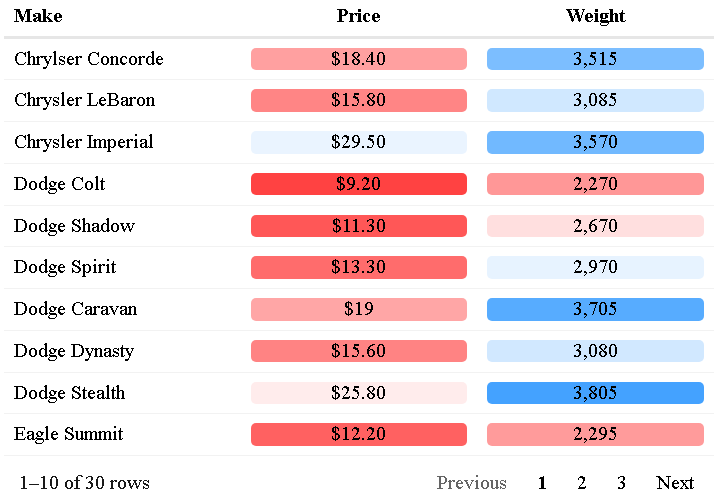
Task: Click the Dodge Shadow make cell
Action: pos(74,226)
